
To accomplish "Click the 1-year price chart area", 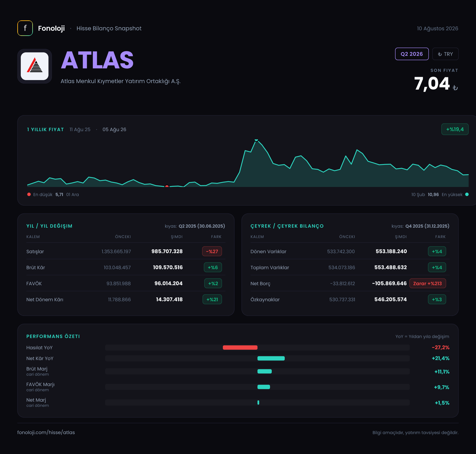I will pyautogui.click(x=248, y=163).
